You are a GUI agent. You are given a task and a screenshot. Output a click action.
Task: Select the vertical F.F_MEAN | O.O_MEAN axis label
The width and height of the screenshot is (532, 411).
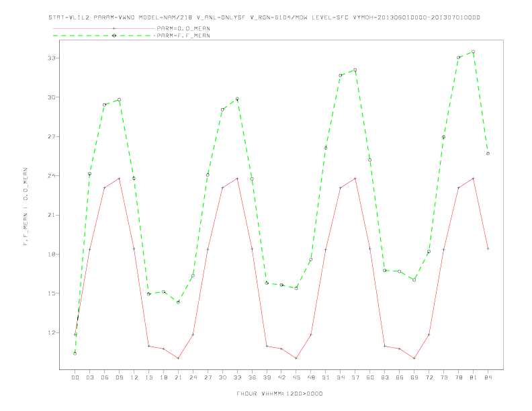26,206
